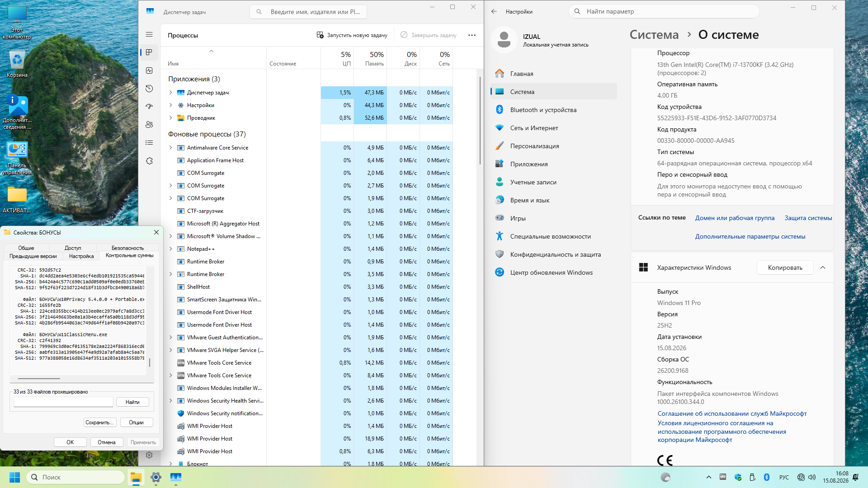This screenshot has width=868, height=488.
Task: Click Bluetooth icon in system tray
Action: coord(767,477)
